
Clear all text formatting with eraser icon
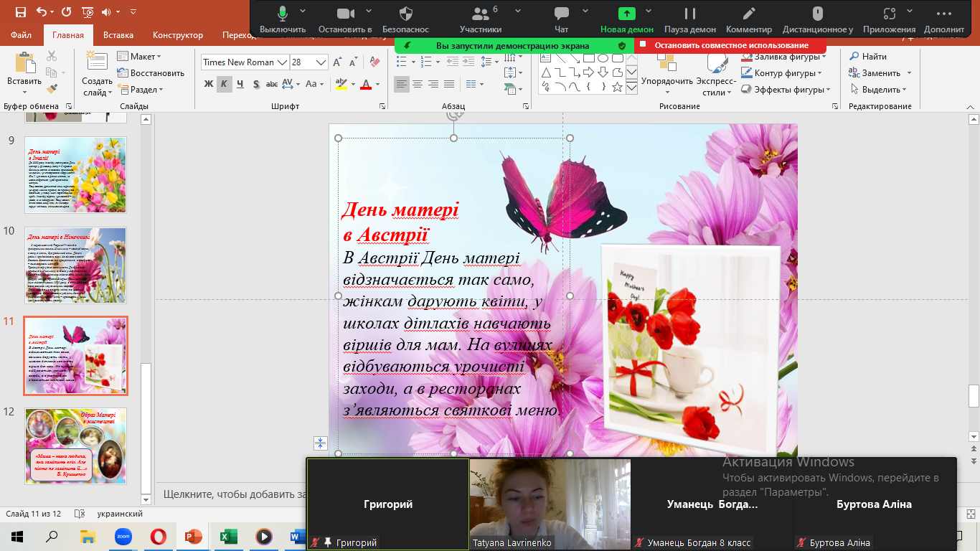pos(375,62)
